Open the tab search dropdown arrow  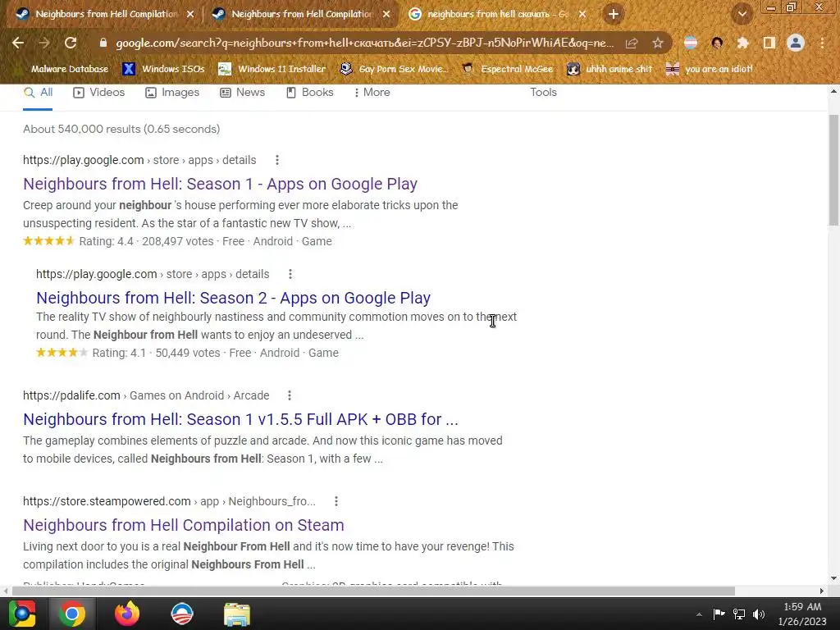click(x=742, y=15)
